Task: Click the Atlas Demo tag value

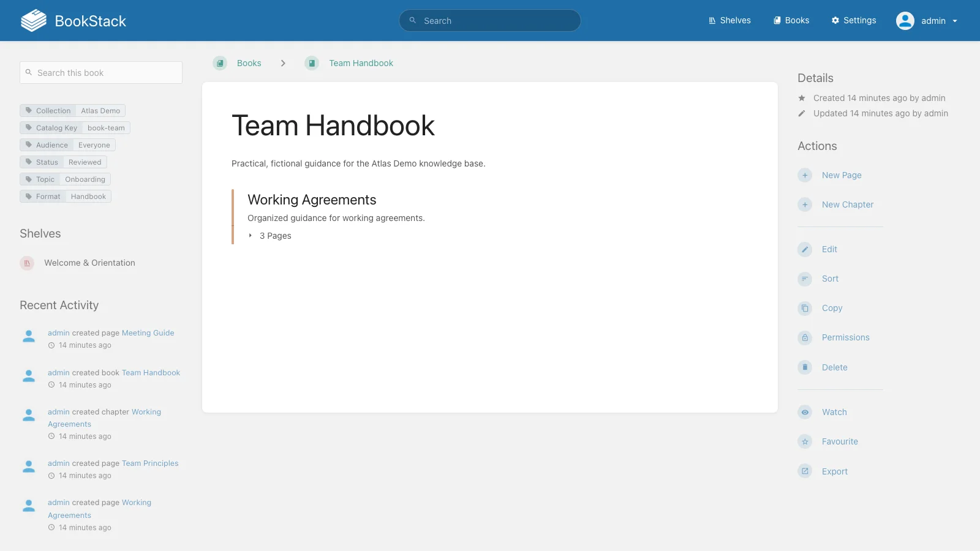Action: (x=100, y=111)
